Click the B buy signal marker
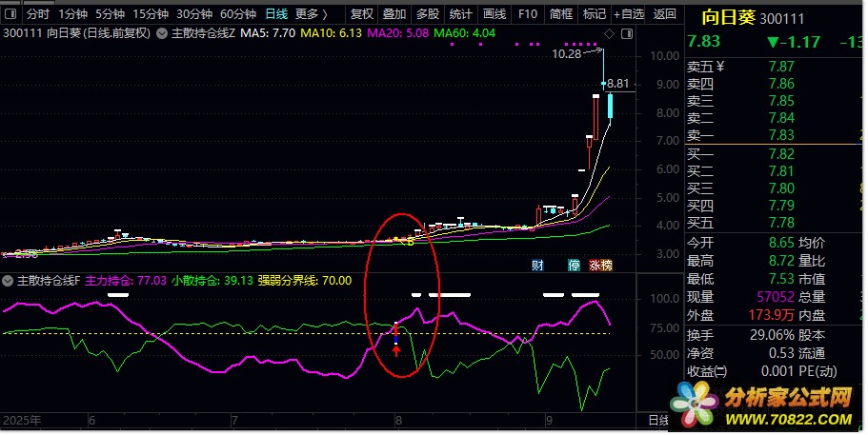 coord(411,242)
